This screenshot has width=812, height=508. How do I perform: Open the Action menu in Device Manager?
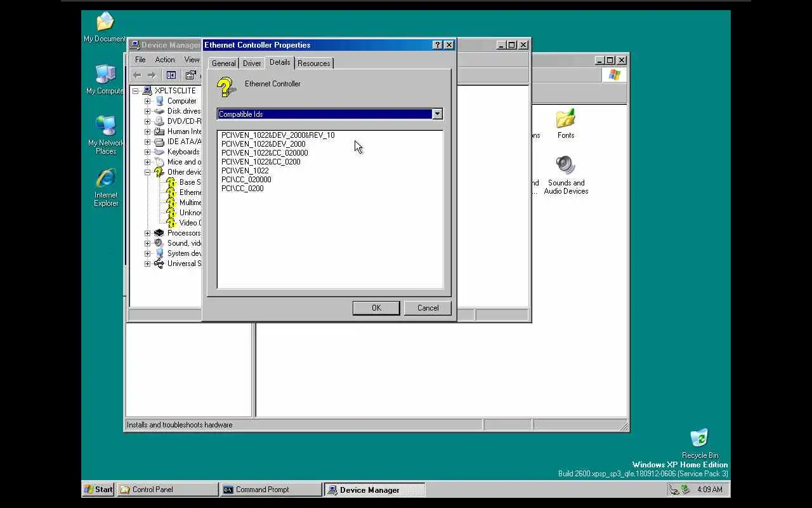(x=165, y=60)
